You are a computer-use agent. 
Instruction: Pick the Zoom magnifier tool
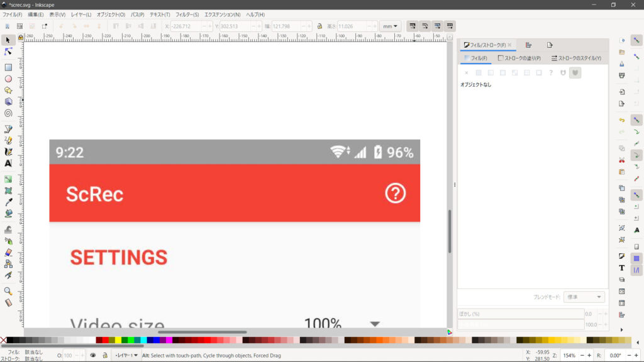(8, 291)
